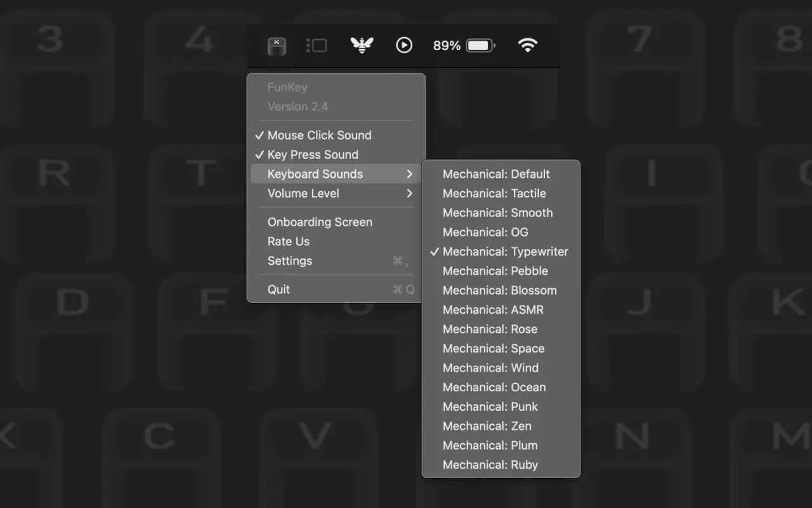
Task: Open the bee icon in menu bar
Action: (362, 45)
